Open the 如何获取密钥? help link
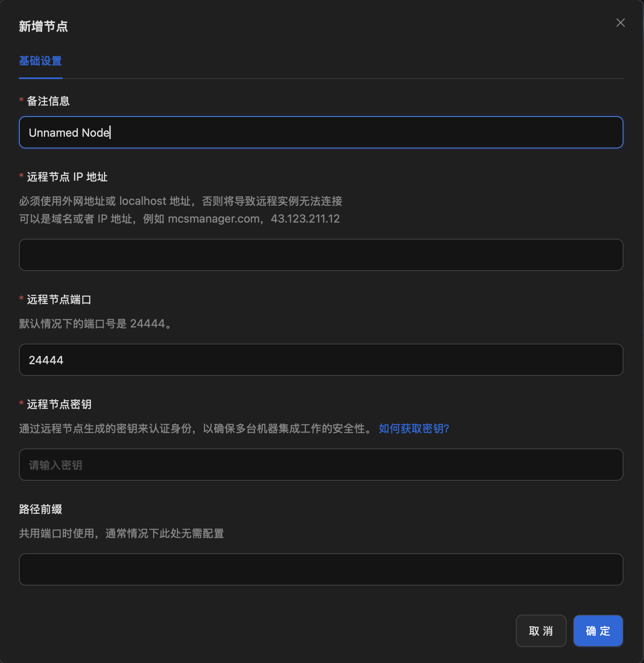Viewport: 644px width, 663px height. click(413, 429)
